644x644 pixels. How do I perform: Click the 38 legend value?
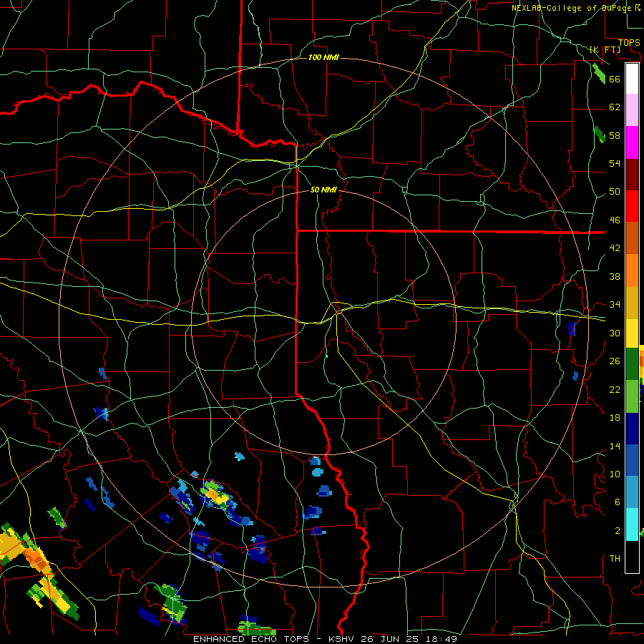(x=615, y=276)
